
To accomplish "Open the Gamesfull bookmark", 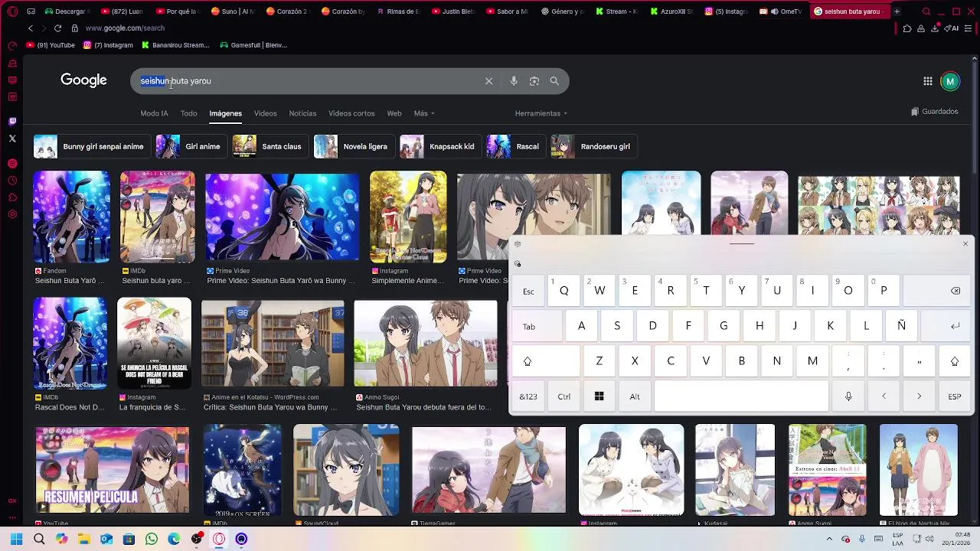I will point(253,45).
